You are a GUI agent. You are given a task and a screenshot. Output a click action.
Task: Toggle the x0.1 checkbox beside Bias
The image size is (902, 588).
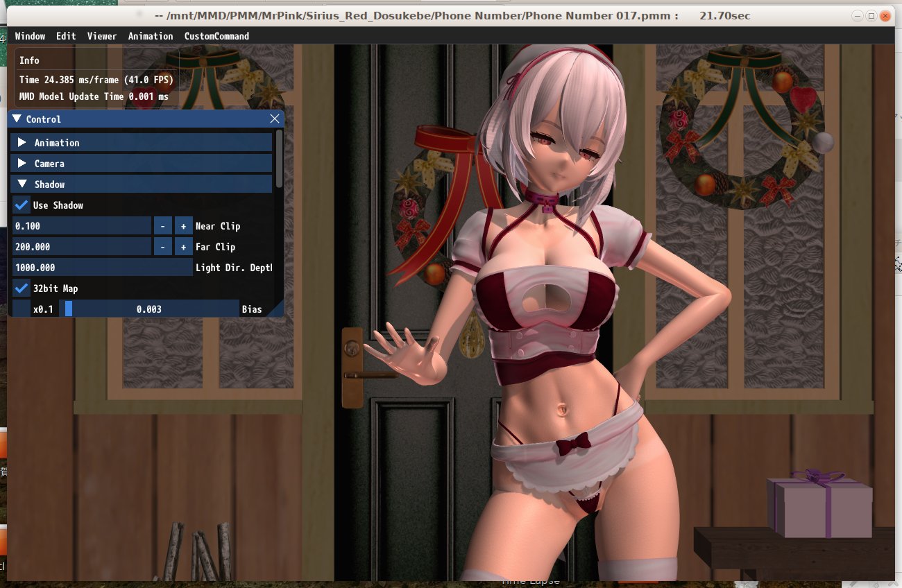point(22,309)
